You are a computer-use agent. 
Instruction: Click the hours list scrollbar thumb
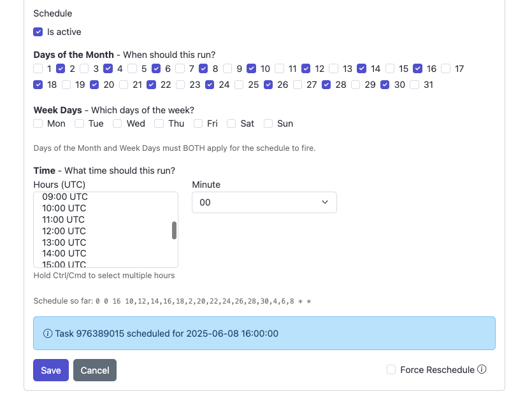175,230
